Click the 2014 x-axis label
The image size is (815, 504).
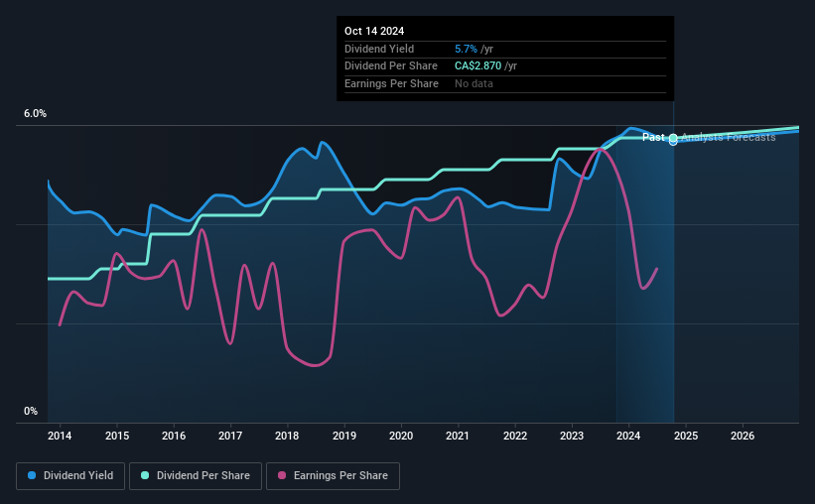[x=60, y=436]
